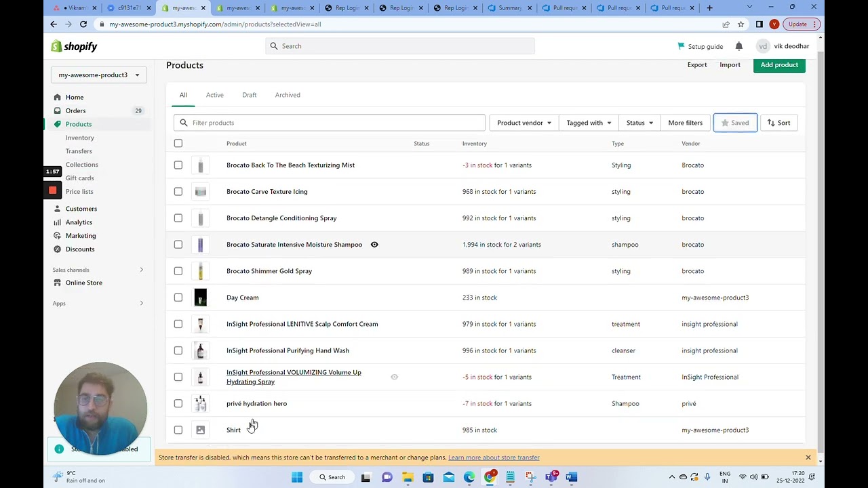Open Inventory in the sidebar
The height and width of the screenshot is (488, 868).
[80, 138]
